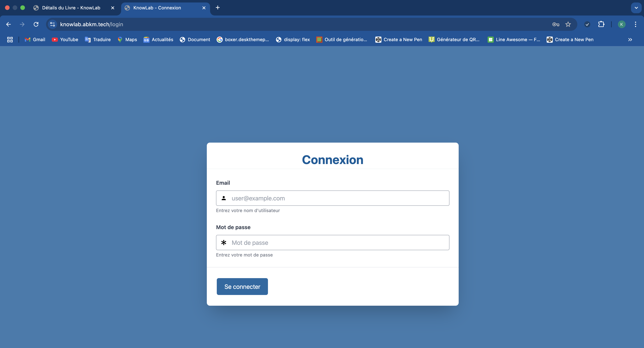This screenshot has height=348, width=644.
Task: Click the browser back arrow
Action: point(8,24)
